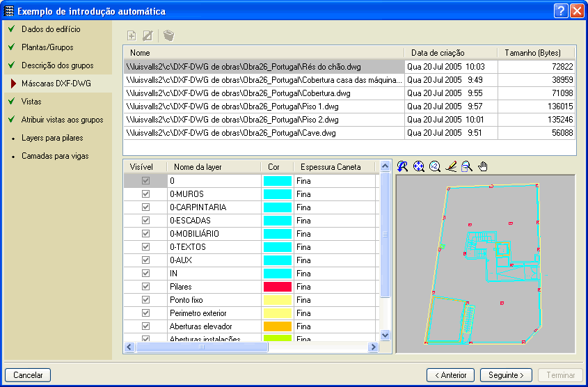Click the add new file icon

coord(132,35)
